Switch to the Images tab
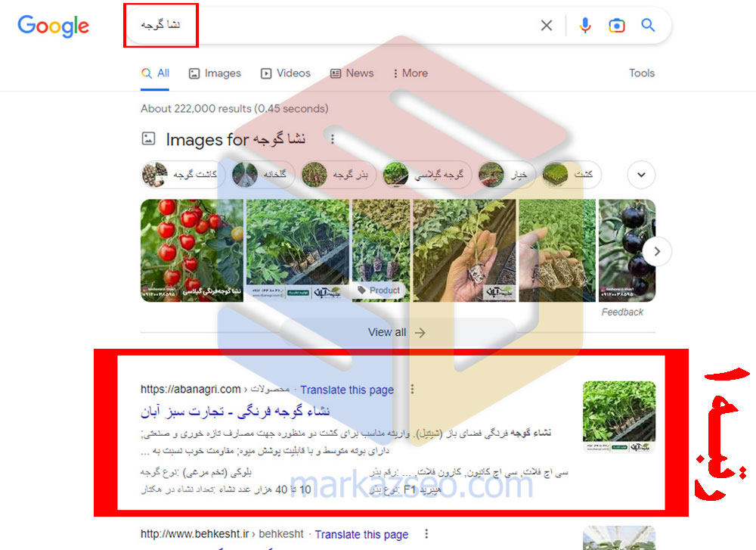Viewport: 756px width, 550px height. point(215,73)
